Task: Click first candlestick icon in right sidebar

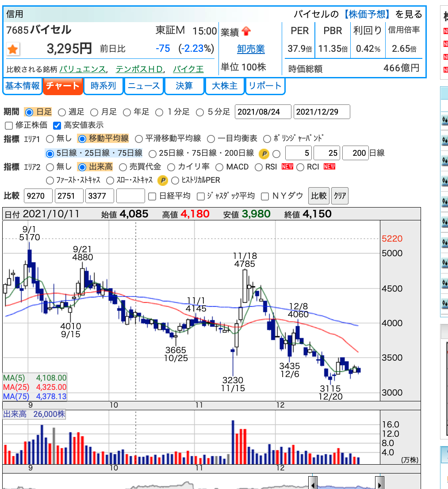Action: click(445, 120)
